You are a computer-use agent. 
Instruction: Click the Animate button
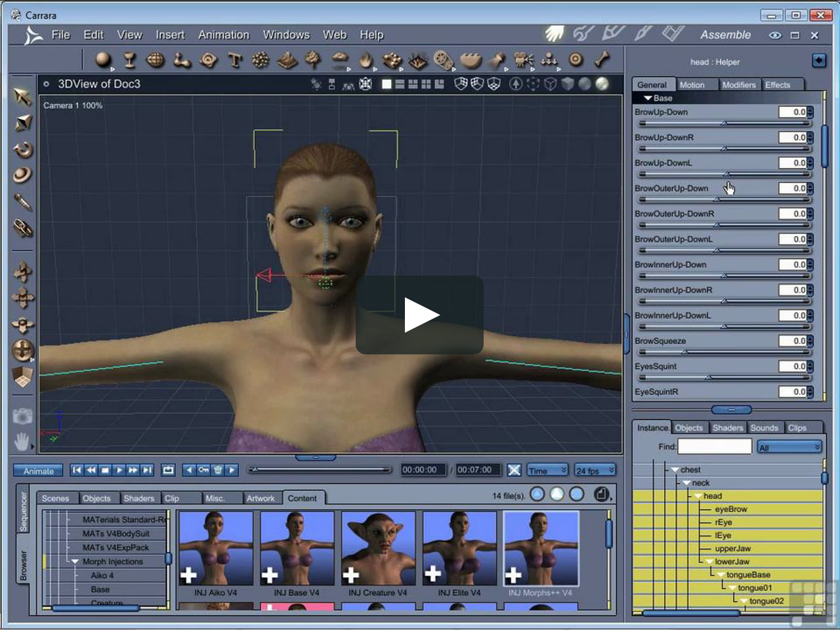39,471
